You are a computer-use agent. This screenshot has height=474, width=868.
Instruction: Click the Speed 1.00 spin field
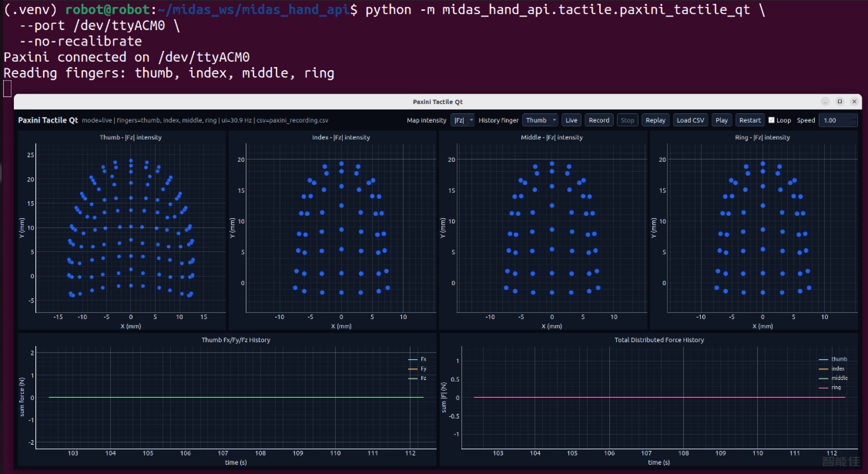pos(838,120)
